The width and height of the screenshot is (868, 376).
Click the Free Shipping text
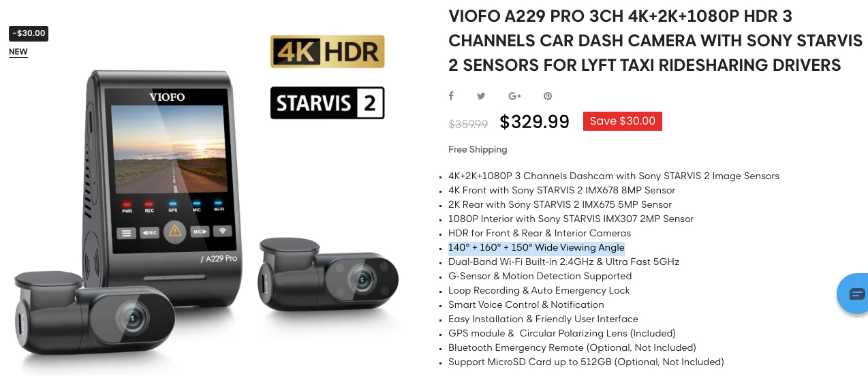pyautogui.click(x=478, y=149)
